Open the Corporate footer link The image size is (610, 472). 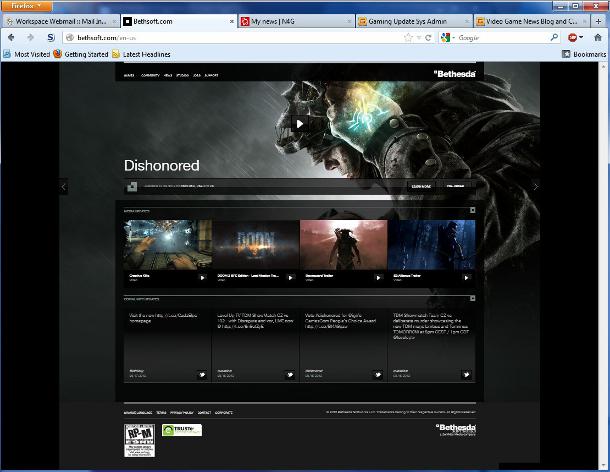(x=224, y=412)
